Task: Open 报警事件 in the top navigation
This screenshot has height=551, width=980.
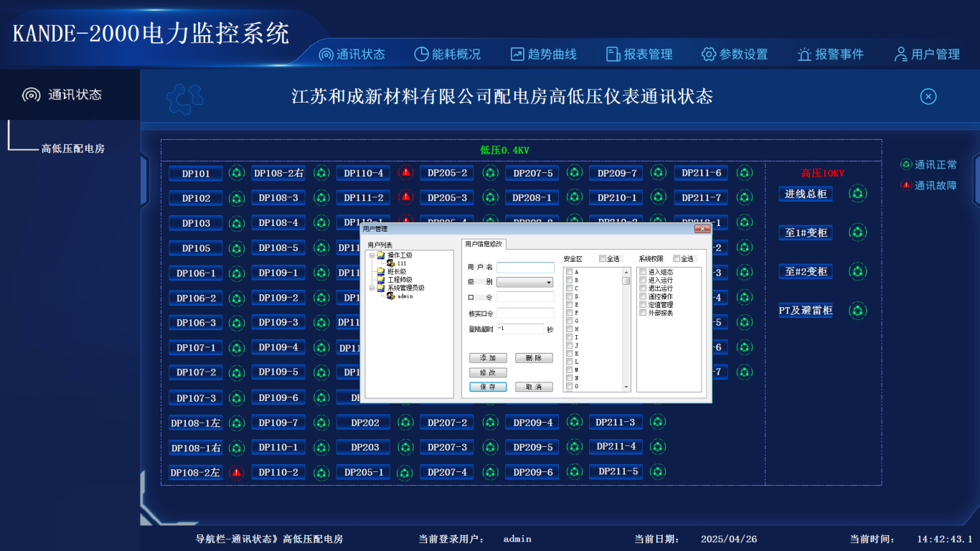Action: click(x=831, y=55)
